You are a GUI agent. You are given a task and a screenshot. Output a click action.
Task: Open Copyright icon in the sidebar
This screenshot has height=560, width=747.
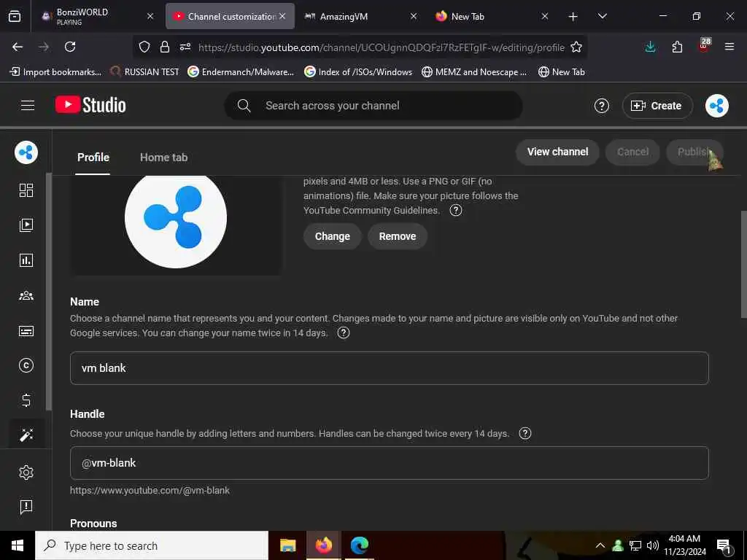coord(26,365)
